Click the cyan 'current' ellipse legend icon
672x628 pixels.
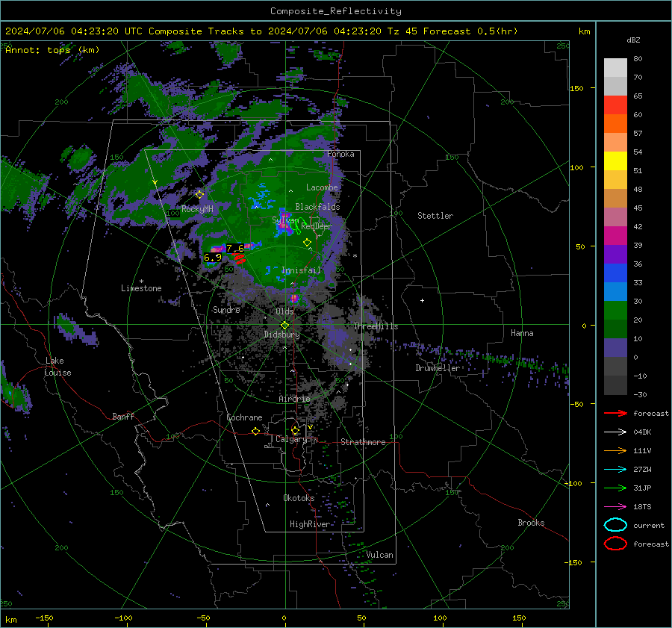click(x=615, y=525)
